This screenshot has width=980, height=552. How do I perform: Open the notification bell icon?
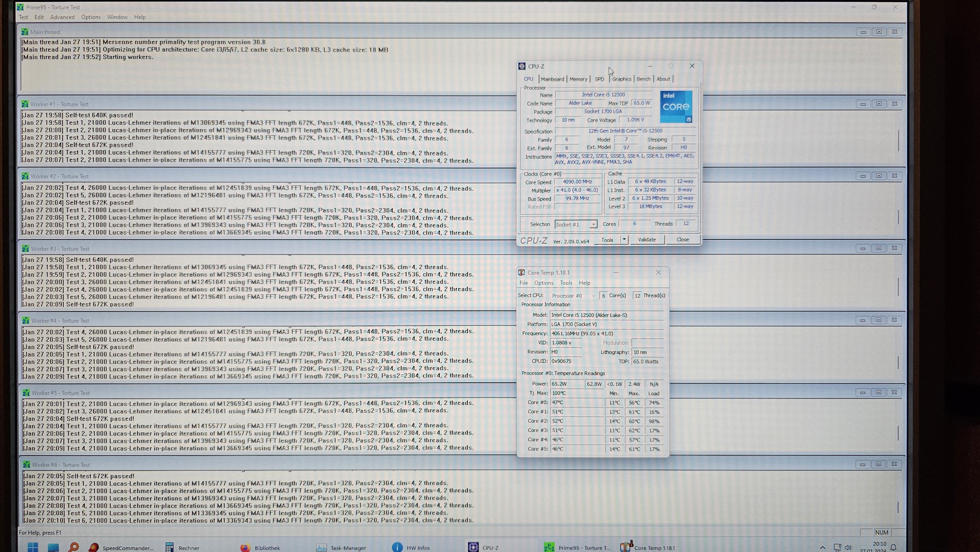pos(894,547)
